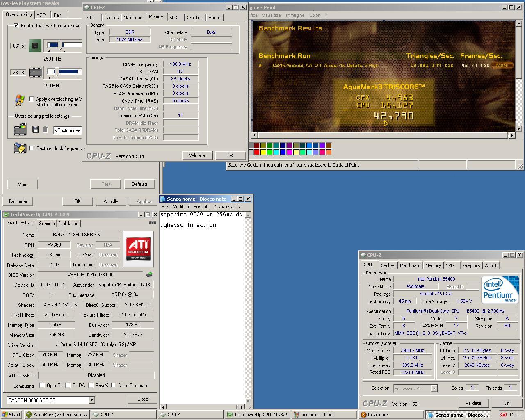The height and width of the screenshot is (420, 525).
Task: Click Close button in GPU-Z
Action: pos(143,399)
